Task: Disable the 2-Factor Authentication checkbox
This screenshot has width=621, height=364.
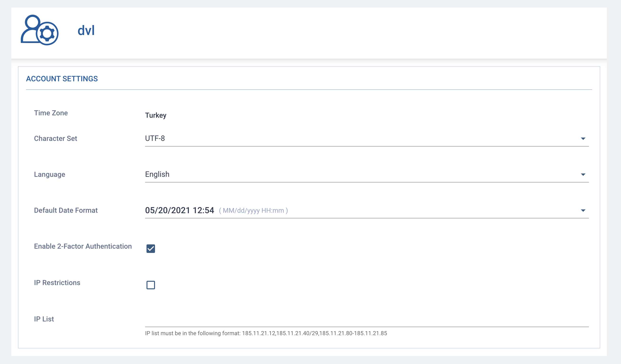Action: point(151,249)
